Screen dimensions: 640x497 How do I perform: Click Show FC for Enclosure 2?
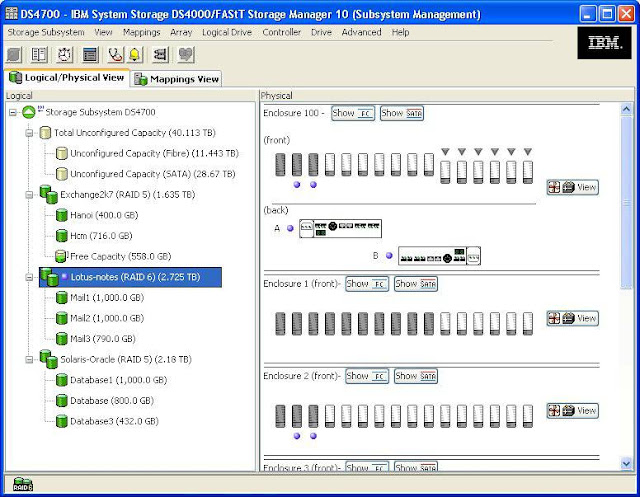(x=367, y=376)
